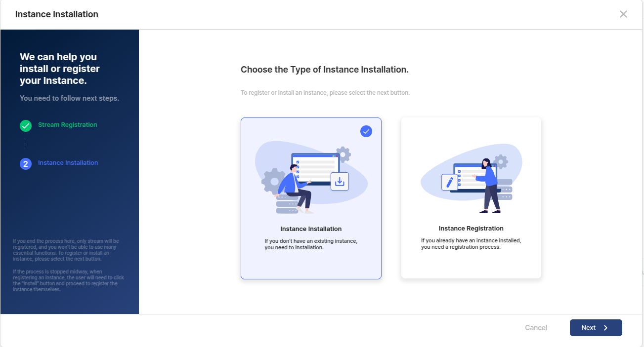Click the seated man illustration in Installation card
The image size is (644, 347).
point(297,188)
